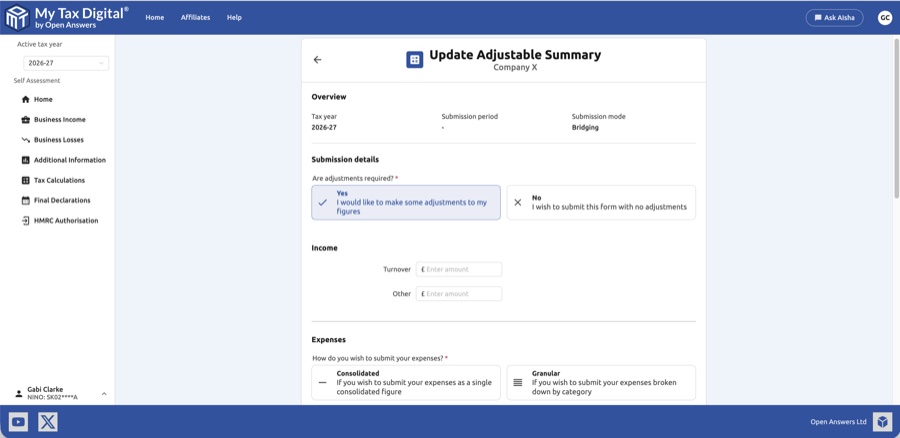The height and width of the screenshot is (438, 900).
Task: Click the My Tax Digital logo
Action: pos(67,17)
